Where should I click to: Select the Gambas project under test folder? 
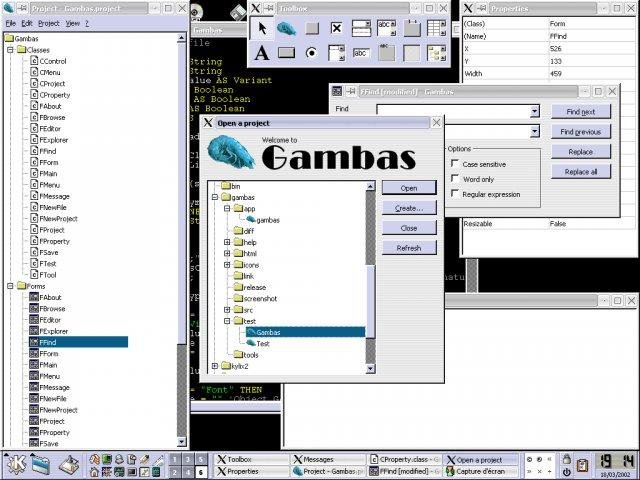268,332
